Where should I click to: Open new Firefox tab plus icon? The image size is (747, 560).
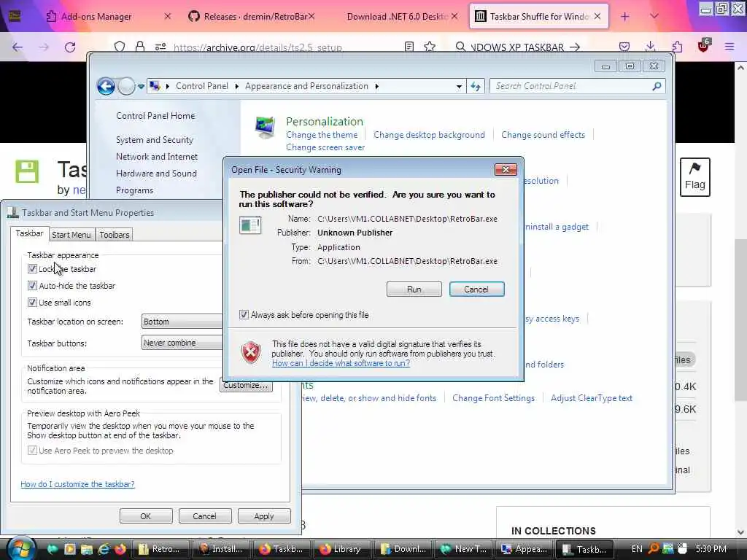[x=625, y=17]
